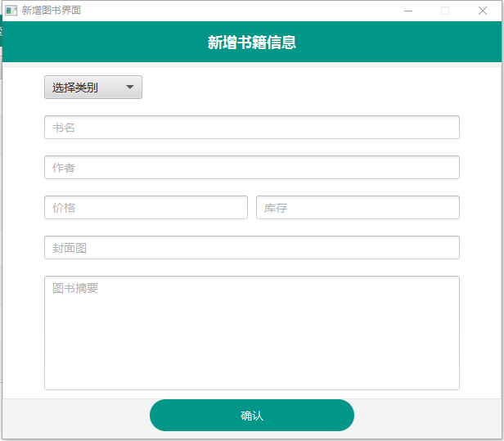The width and height of the screenshot is (504, 441).
Task: Click the window app icon in title bar
Action: click(x=11, y=11)
